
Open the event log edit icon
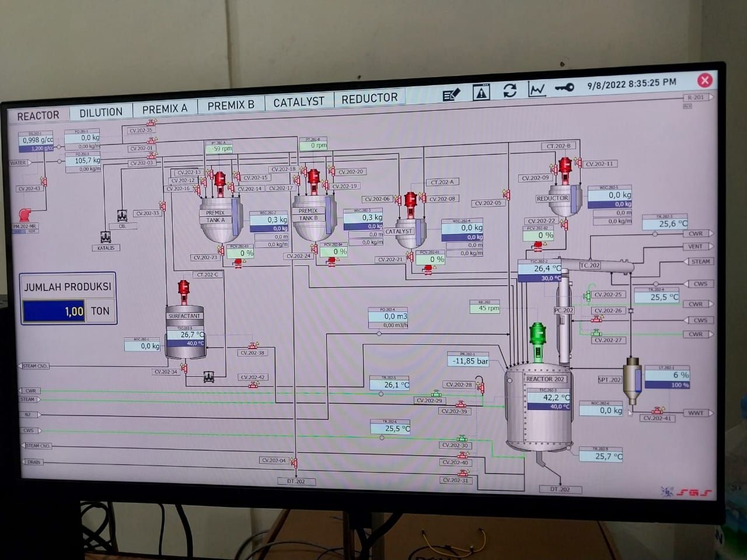coord(452,92)
